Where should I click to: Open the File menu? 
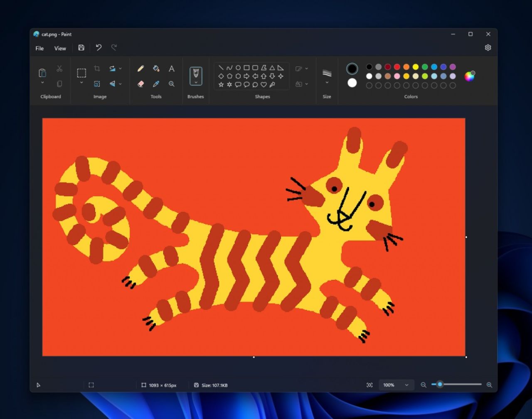(39, 48)
